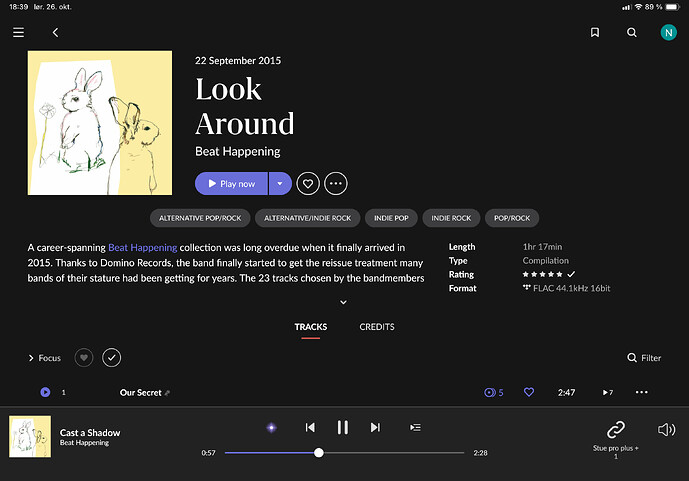This screenshot has height=481, width=689.
Task: Click the Wi-Fi icon in status bar
Action: pos(638,7)
